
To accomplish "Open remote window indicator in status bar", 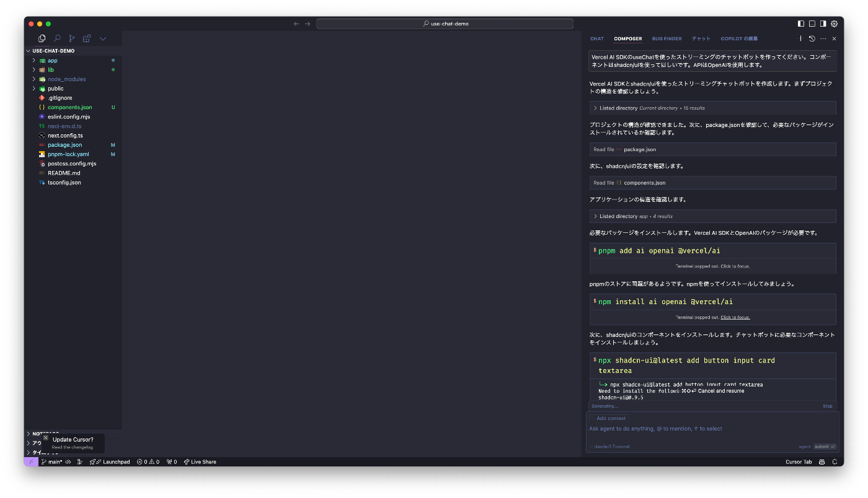I will [x=31, y=462].
